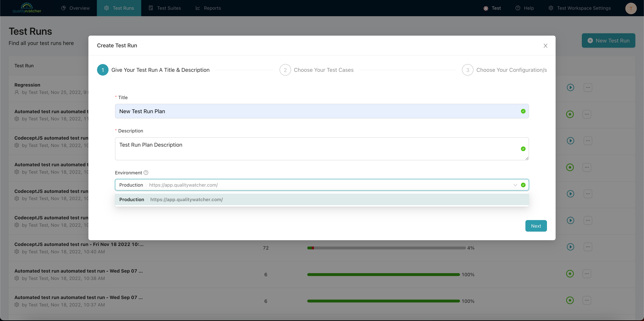Open CodeceptJS run from 10:40 AM
The height and width of the screenshot is (321, 644).
(79, 244)
